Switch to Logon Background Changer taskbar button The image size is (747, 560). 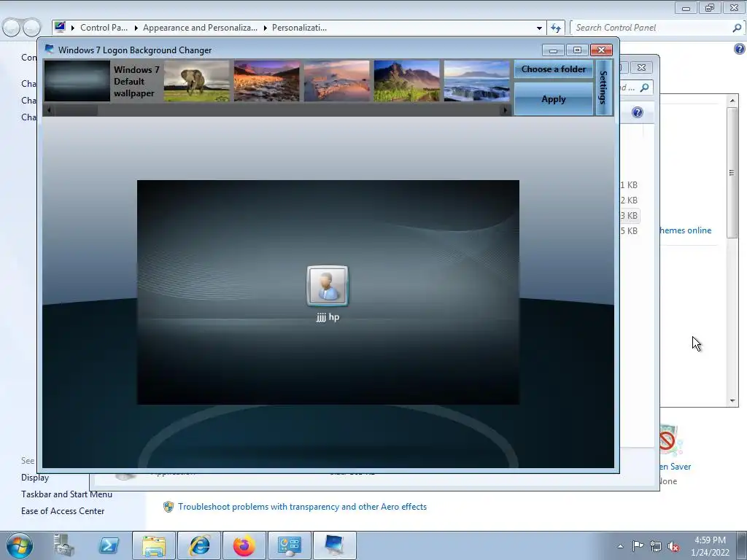pos(334,545)
